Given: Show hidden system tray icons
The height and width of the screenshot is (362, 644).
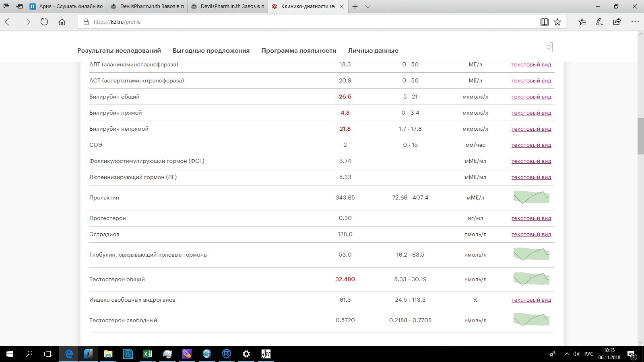Looking at the screenshot, I should [567, 354].
